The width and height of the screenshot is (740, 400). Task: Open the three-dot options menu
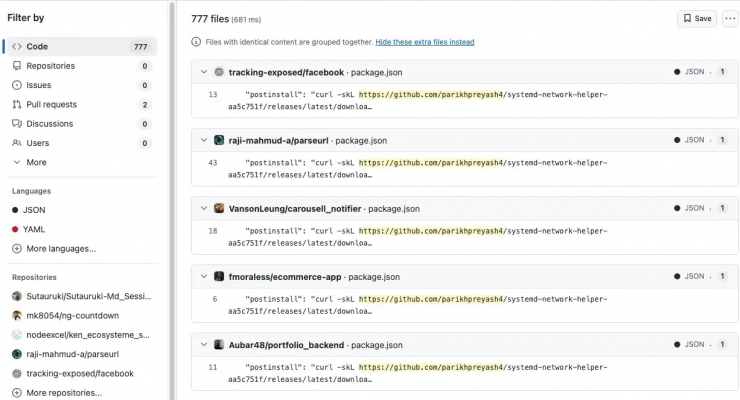(x=730, y=18)
